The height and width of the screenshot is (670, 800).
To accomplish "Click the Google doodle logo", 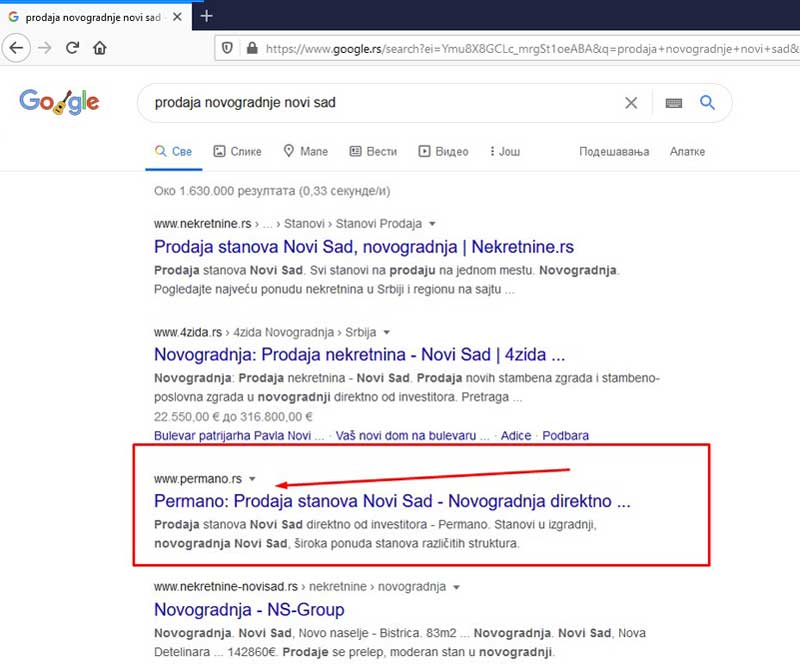I will (59, 102).
